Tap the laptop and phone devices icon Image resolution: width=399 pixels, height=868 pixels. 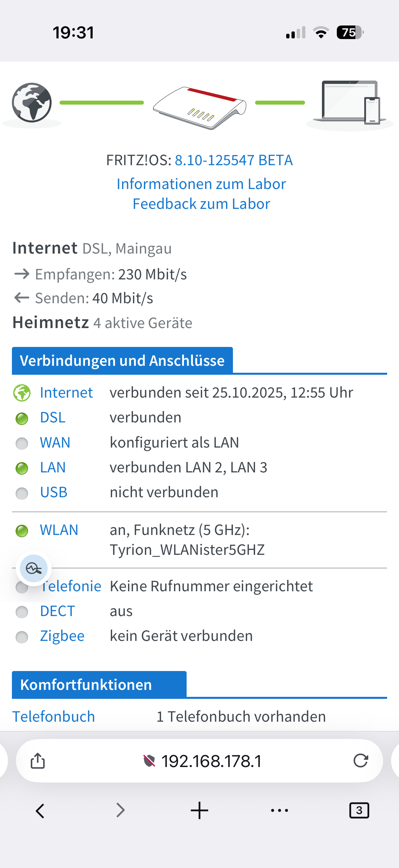pyautogui.click(x=350, y=102)
